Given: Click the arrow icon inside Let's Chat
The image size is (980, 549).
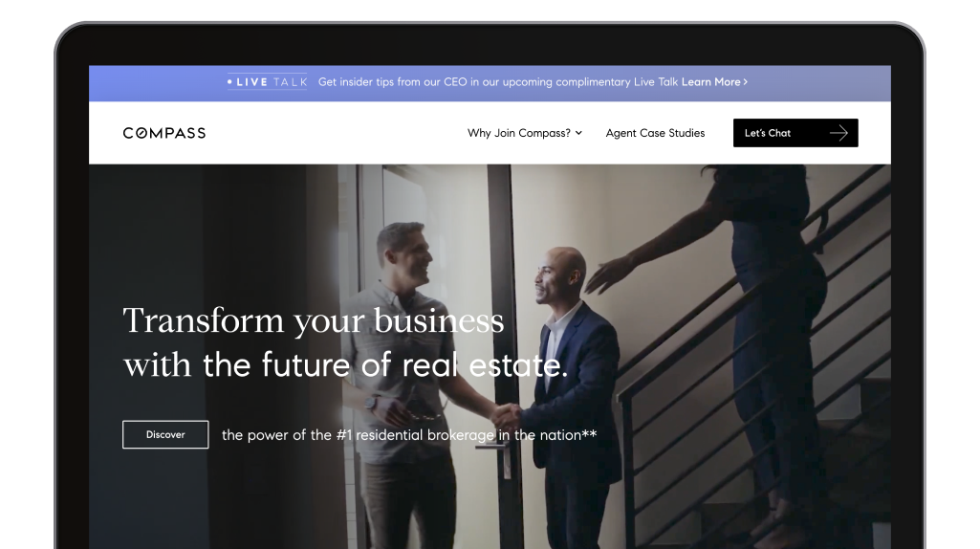Looking at the screenshot, I should [x=838, y=133].
